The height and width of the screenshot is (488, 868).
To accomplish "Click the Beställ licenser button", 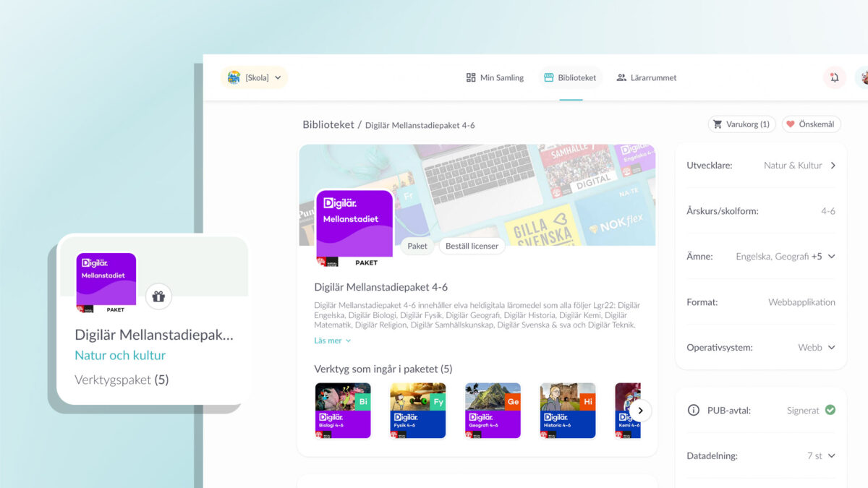I will [472, 246].
